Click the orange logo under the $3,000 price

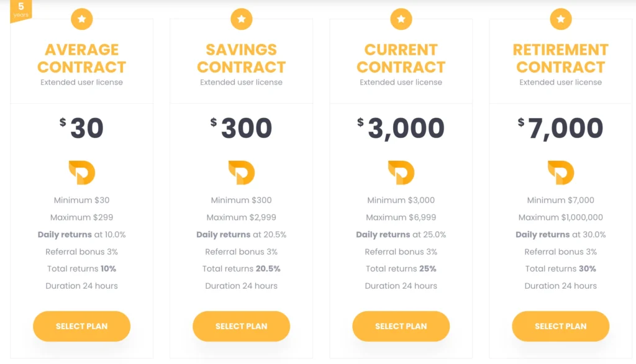[401, 172]
